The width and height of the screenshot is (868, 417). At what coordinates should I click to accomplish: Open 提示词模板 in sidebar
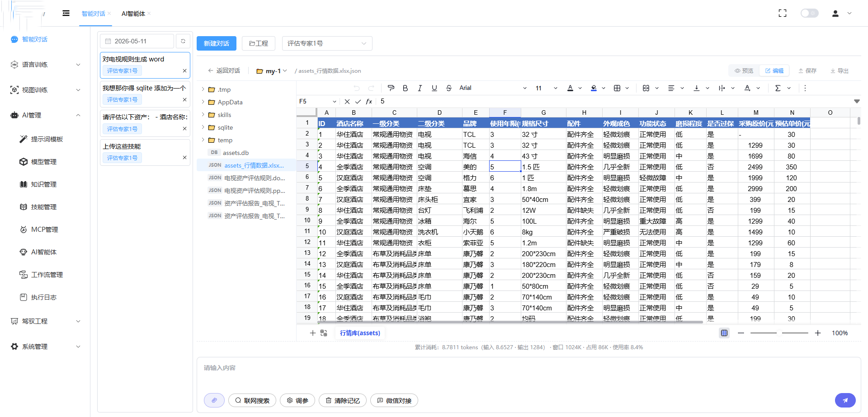(47, 139)
